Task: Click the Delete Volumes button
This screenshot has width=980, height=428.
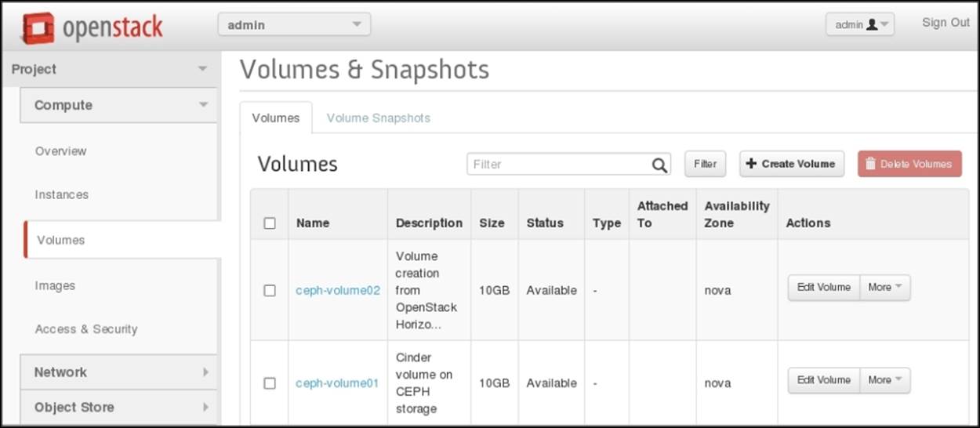Action: coord(909,164)
